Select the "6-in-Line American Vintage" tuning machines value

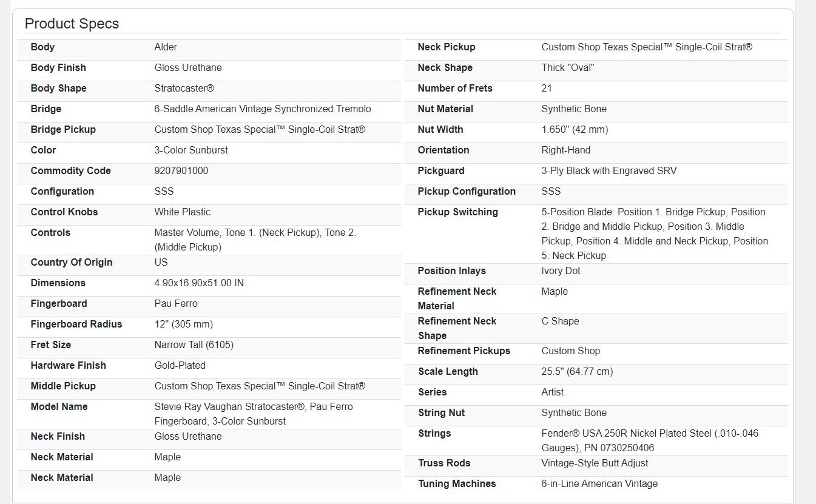point(599,484)
